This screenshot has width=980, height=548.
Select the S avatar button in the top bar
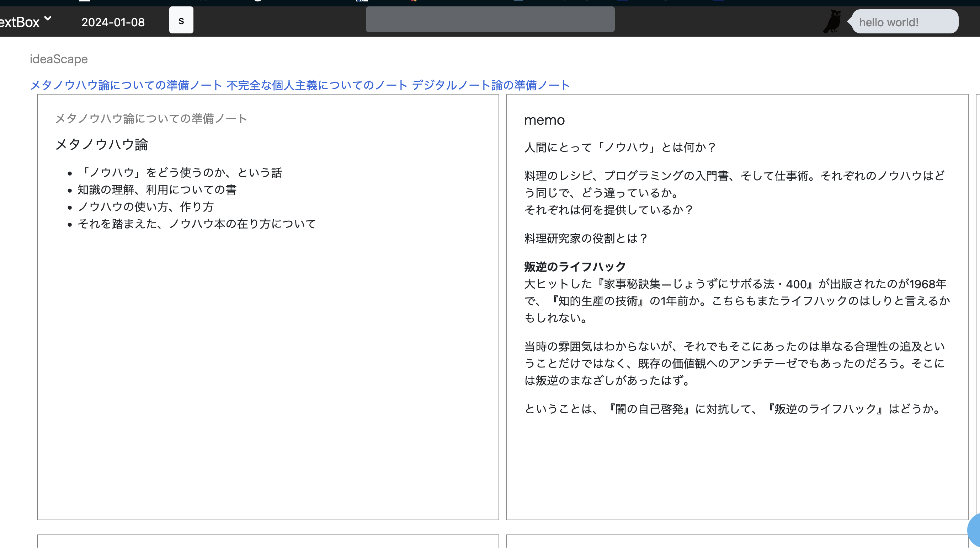tap(181, 20)
